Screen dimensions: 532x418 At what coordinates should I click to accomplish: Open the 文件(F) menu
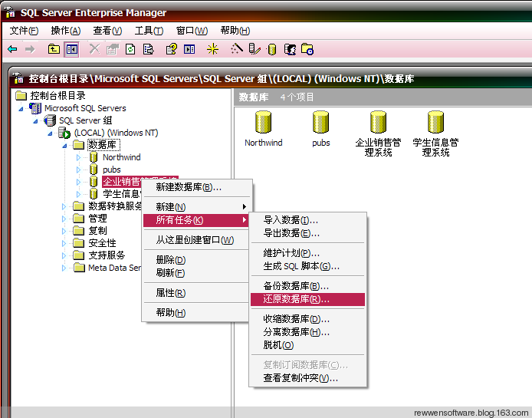(x=24, y=31)
